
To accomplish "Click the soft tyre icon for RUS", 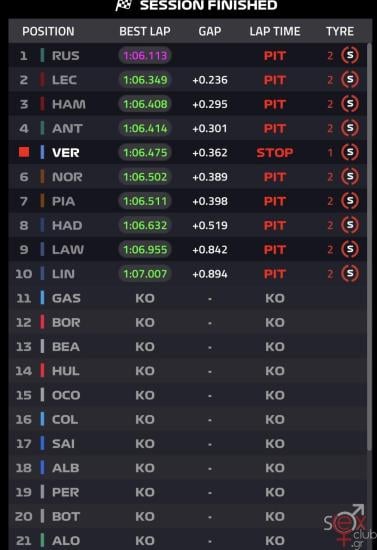I will click(350, 55).
